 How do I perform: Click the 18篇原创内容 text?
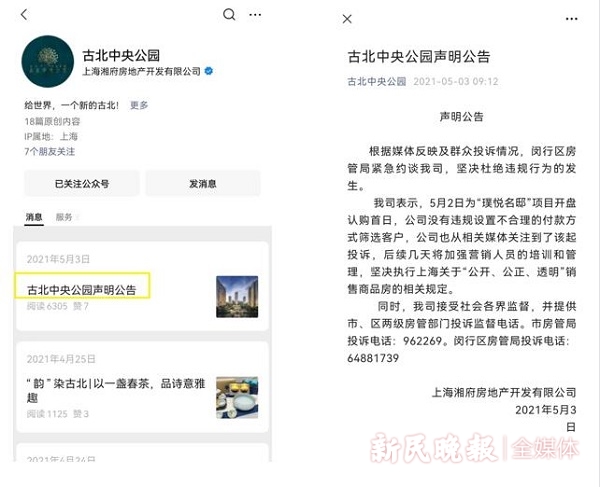(x=52, y=122)
